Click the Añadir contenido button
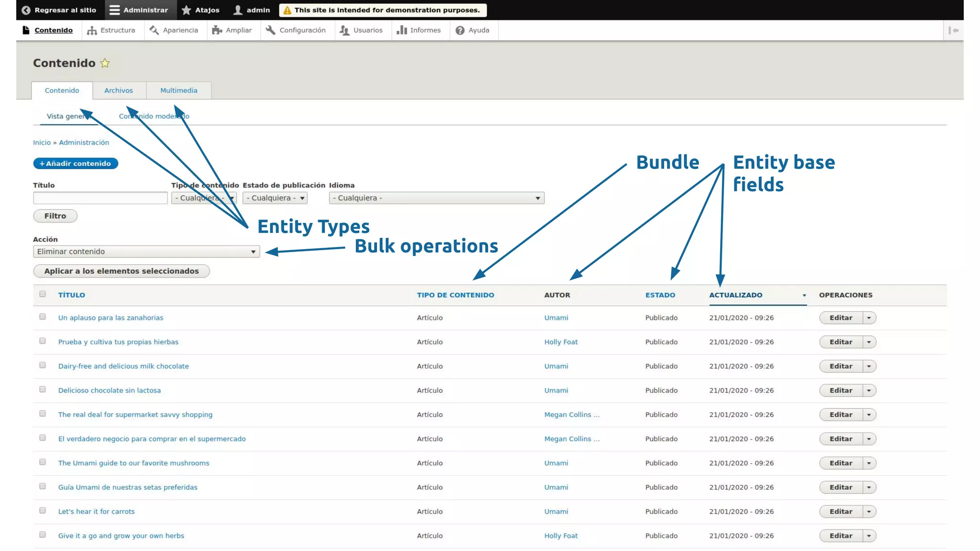Viewport: 980px width, 551px height. click(x=76, y=164)
